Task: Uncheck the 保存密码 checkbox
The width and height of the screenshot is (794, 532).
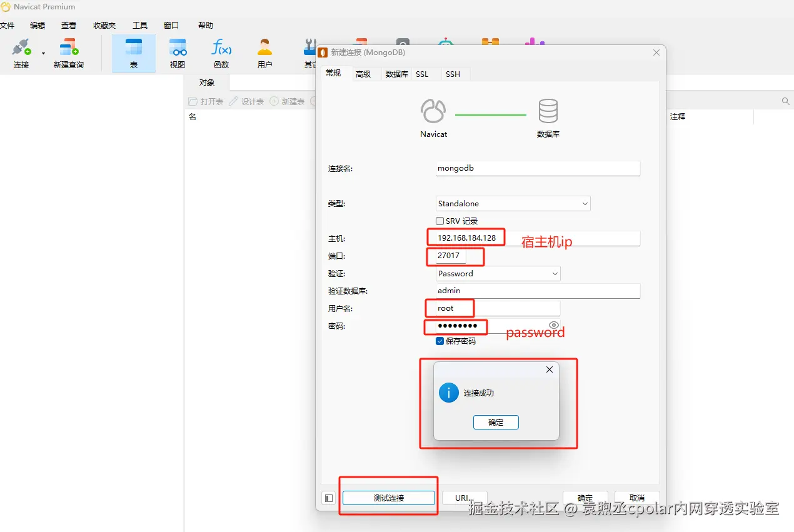Action: point(440,341)
